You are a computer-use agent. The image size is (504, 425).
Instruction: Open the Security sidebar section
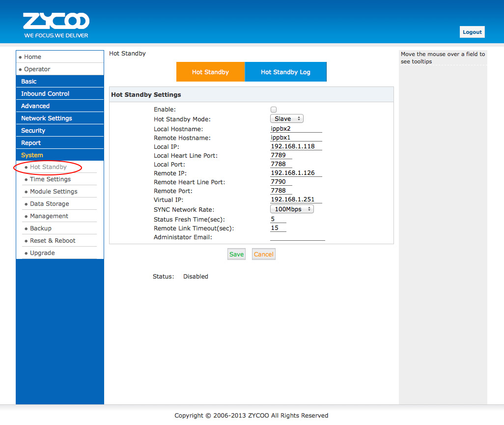pos(33,131)
